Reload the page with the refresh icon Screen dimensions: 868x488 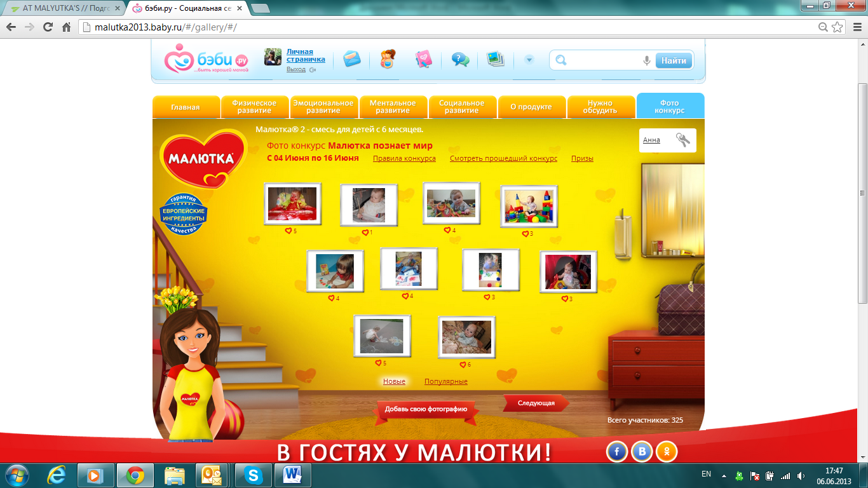coord(48,27)
